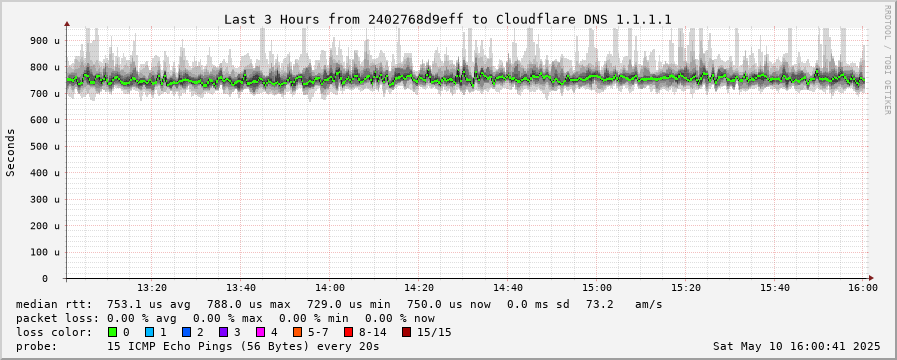
Task: Click the RRDTOOL / TOBI OETIKER watermark
Action: click(x=887, y=60)
